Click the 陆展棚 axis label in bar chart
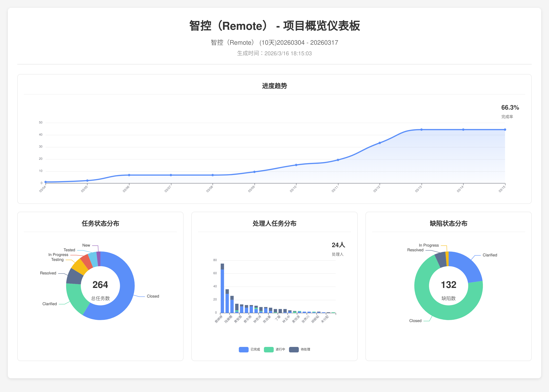The image size is (549, 392). (228, 319)
